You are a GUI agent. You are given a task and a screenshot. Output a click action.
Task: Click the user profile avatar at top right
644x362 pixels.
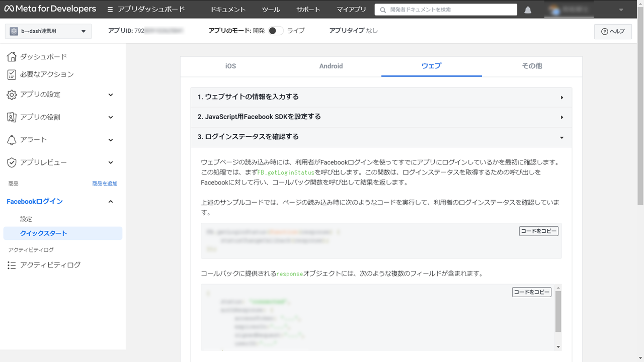click(554, 10)
